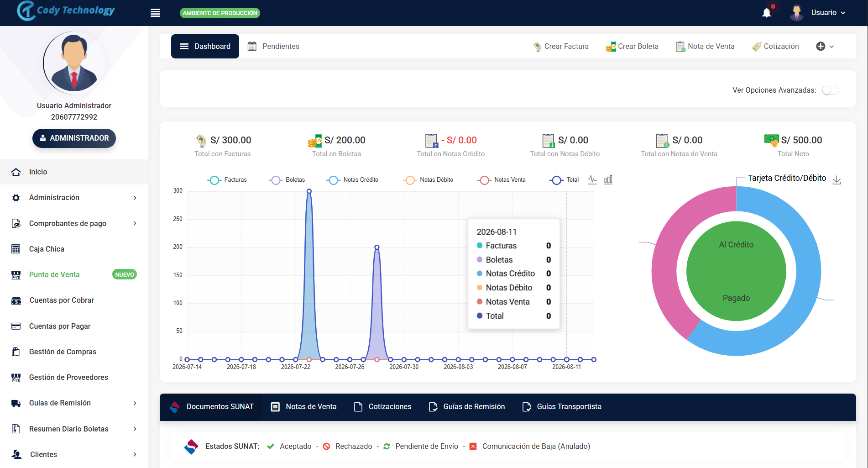The height and width of the screenshot is (468, 868).
Task: Click the Cody Technology logo
Action: coord(66,11)
